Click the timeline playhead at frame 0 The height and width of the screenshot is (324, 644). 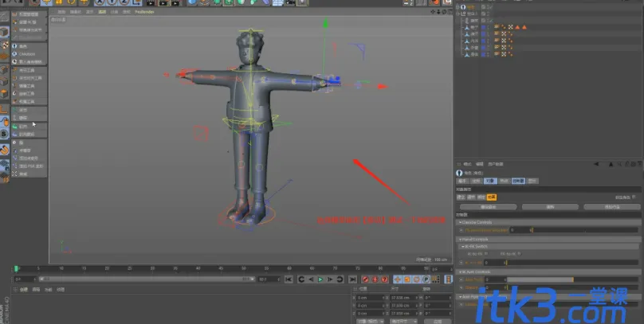point(16,268)
